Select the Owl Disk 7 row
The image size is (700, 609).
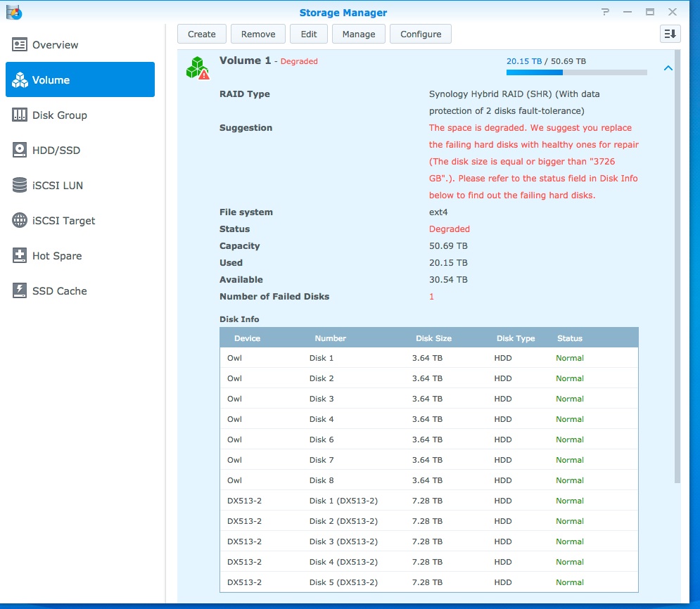pos(429,460)
